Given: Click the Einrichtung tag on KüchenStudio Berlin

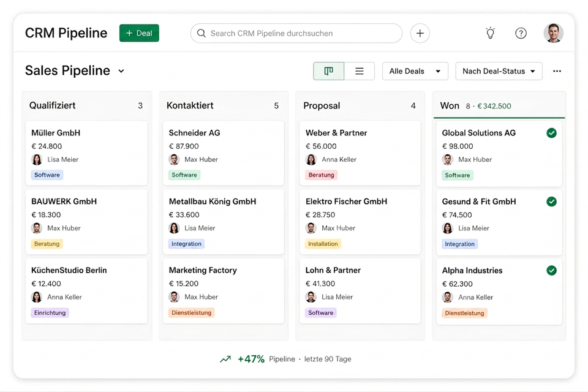Looking at the screenshot, I should coord(50,313).
